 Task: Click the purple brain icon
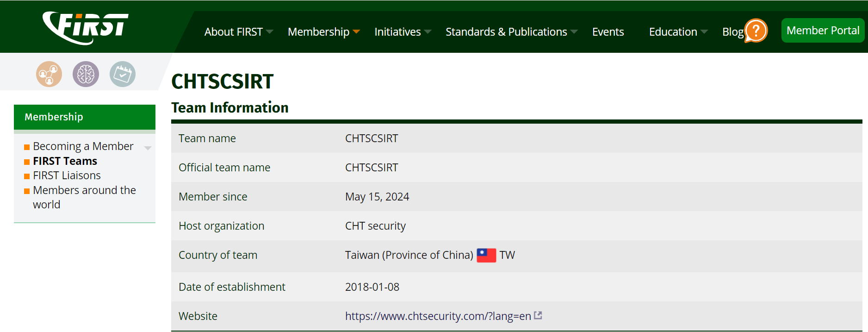point(86,74)
